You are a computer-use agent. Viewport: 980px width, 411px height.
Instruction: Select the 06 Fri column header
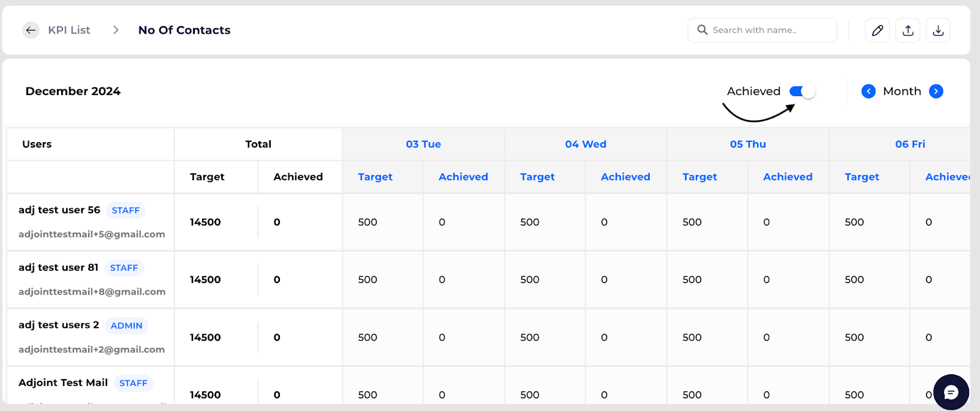[x=910, y=144]
